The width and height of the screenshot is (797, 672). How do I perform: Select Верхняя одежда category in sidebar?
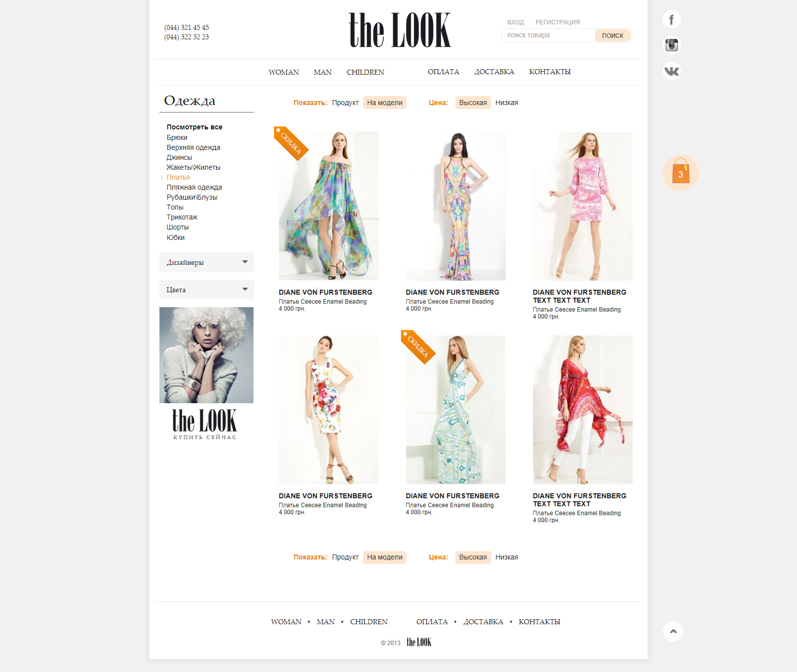pos(193,147)
